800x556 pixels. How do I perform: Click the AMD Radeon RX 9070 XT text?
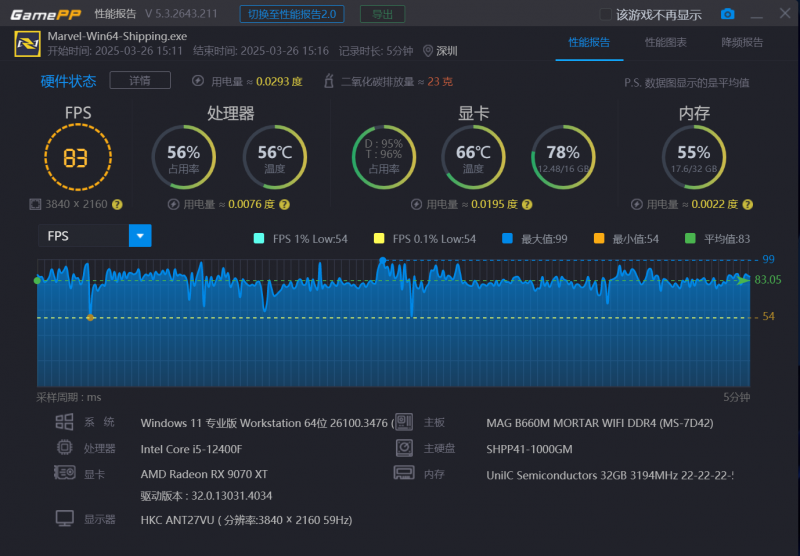point(204,474)
